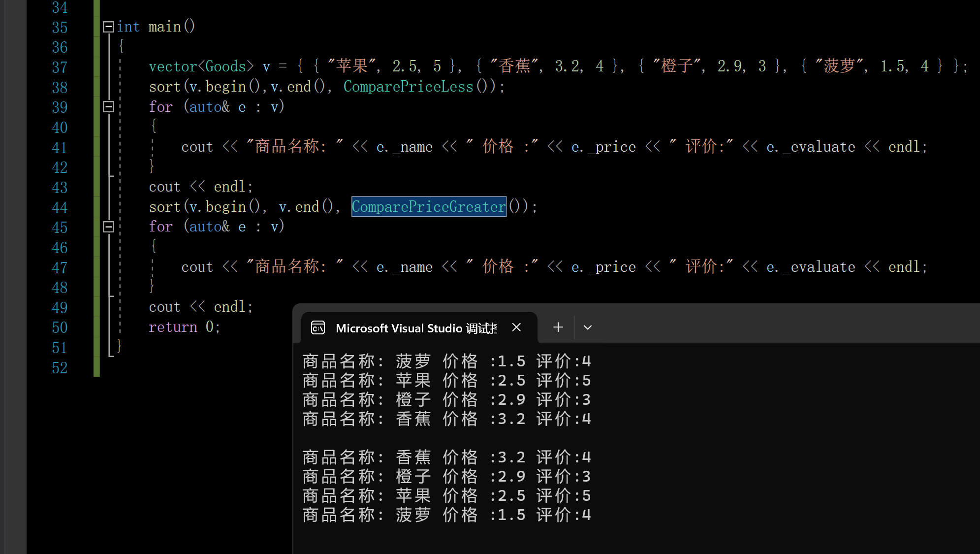The width and height of the screenshot is (980, 554).
Task: Click first console output row 菠萝 价格 :1.5
Action: point(446,361)
